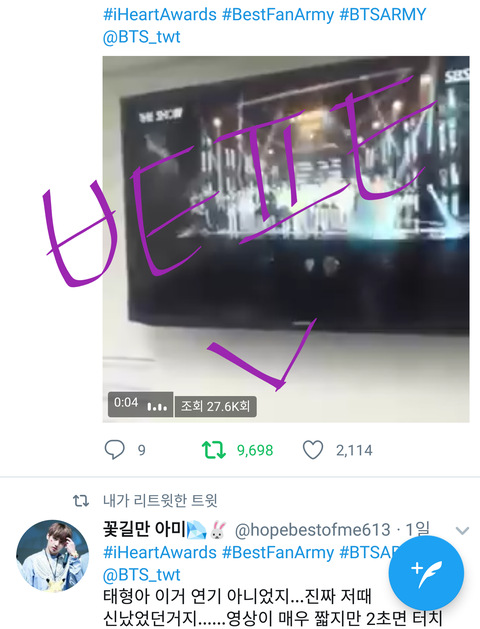Tap the reply speech bubble icon
This screenshot has height=629, width=480.
(115, 450)
